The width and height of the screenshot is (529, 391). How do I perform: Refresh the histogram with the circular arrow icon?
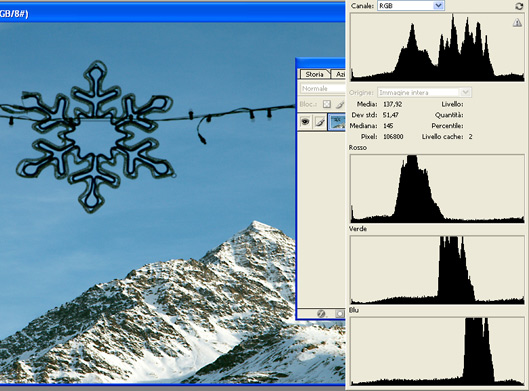point(519,6)
